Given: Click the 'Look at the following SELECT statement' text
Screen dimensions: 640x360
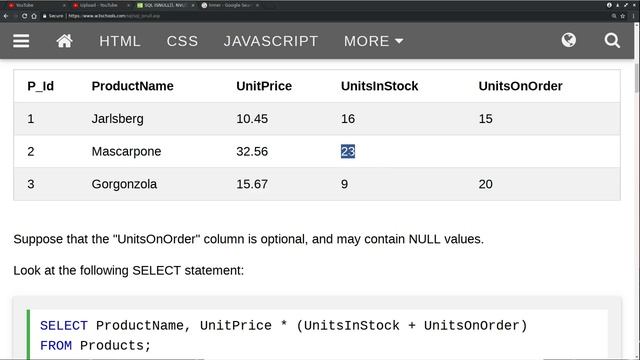Looking at the screenshot, I should pyautogui.click(x=129, y=271).
